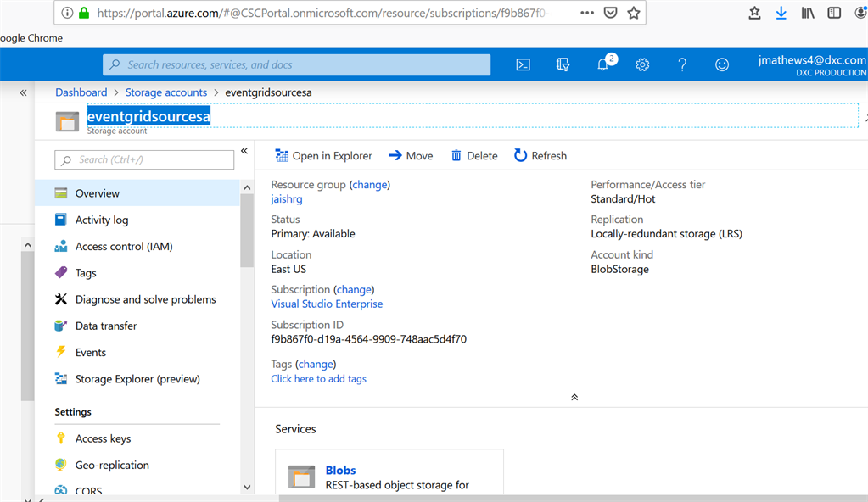Click Firefox bookmark star icon

click(634, 13)
